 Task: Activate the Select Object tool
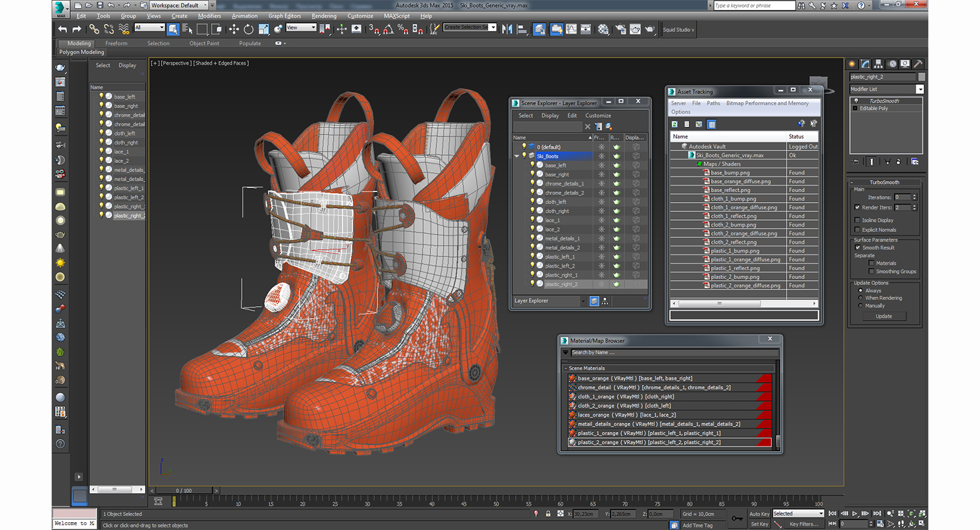pos(173,29)
